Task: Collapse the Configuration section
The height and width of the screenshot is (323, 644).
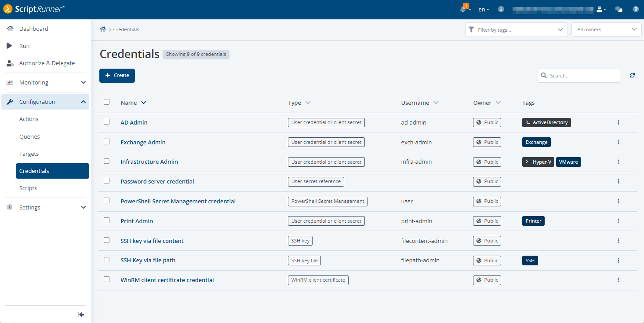Action: point(46,102)
